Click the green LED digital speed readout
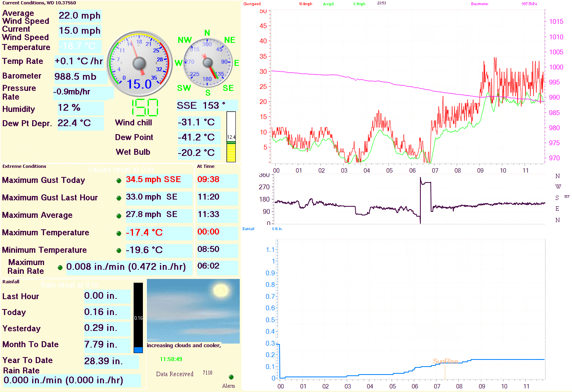Screen dimensions: 572x392 coord(145,108)
